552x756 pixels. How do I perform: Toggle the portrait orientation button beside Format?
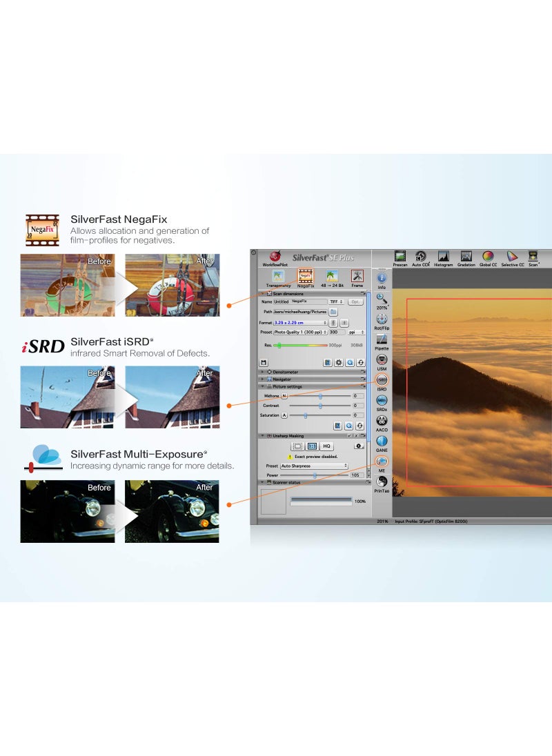pos(333,323)
